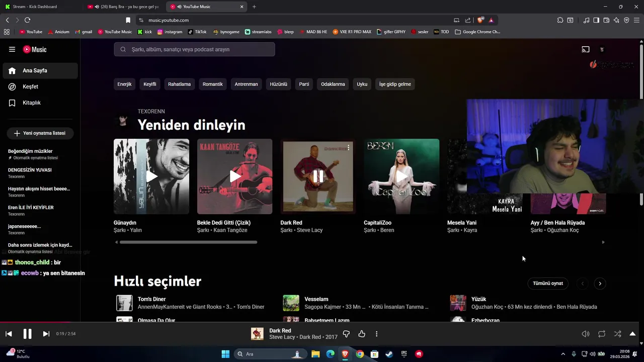This screenshot has height=362, width=644.
Task: Open the Google Chrome bookmarks folder
Action: tap(477, 32)
